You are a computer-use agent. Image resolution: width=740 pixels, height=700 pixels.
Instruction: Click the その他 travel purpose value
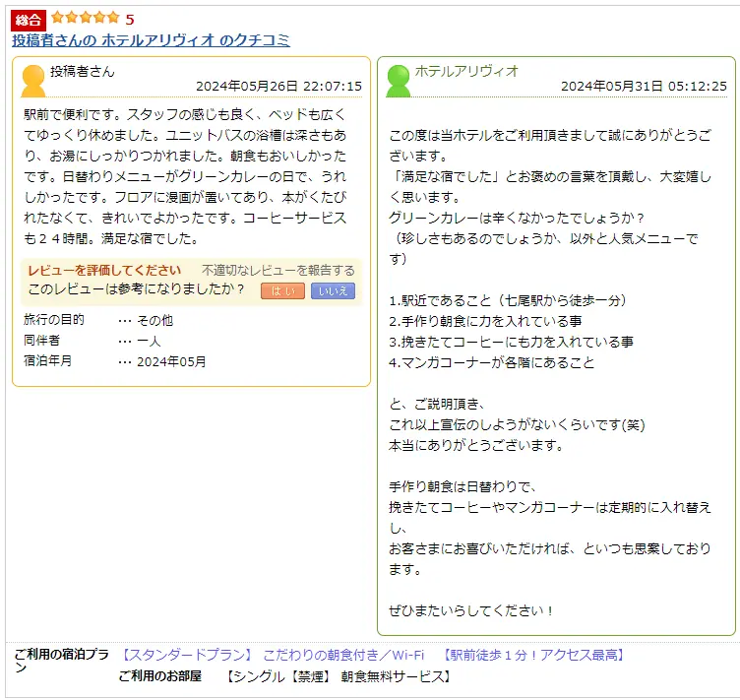(x=155, y=321)
